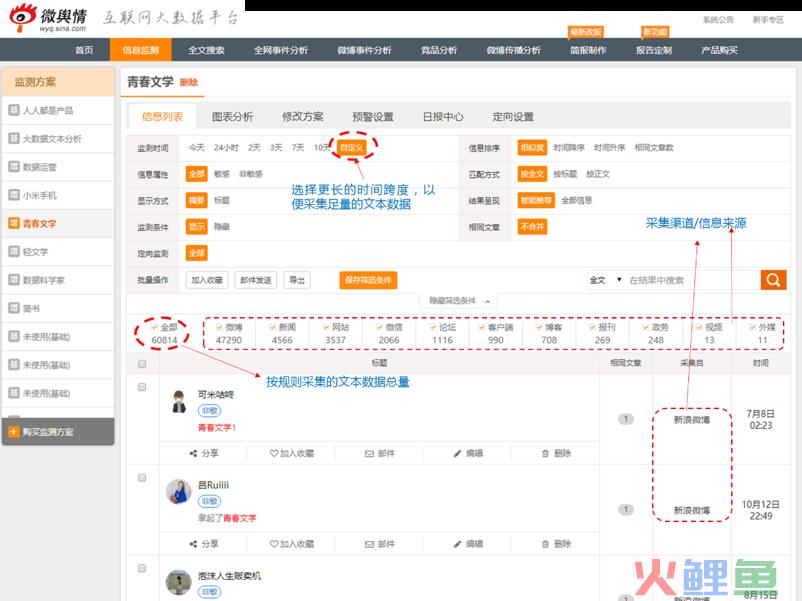
Task: Click the share icon in the 7月8日 row
Action: 193,453
